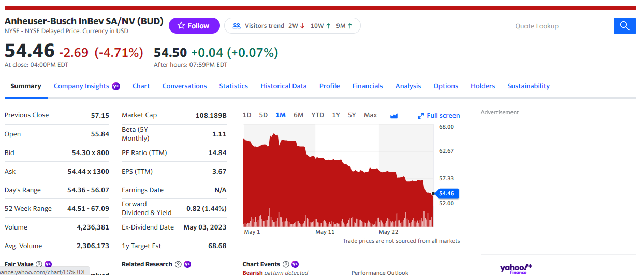Select the 1D chart range
This screenshot has width=644, height=275.
(x=247, y=115)
